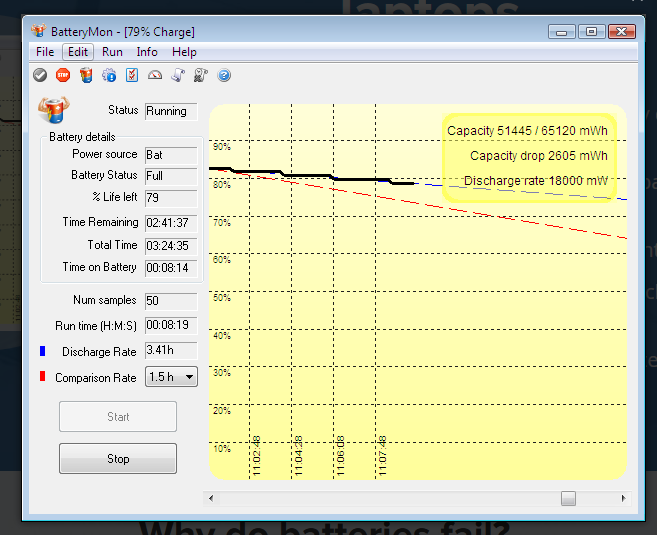The width and height of the screenshot is (657, 535).
Task: Click the % Life left field showing 79
Action: 171,198
